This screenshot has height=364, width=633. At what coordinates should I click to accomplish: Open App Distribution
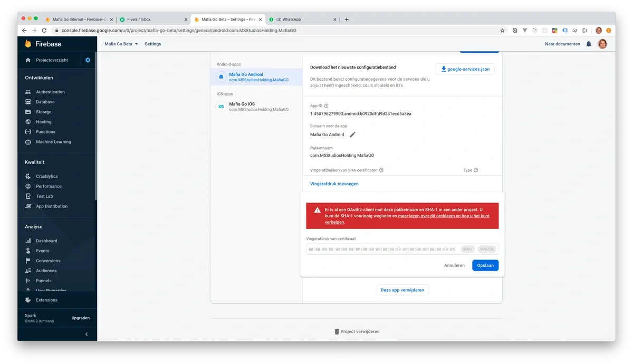coord(52,206)
